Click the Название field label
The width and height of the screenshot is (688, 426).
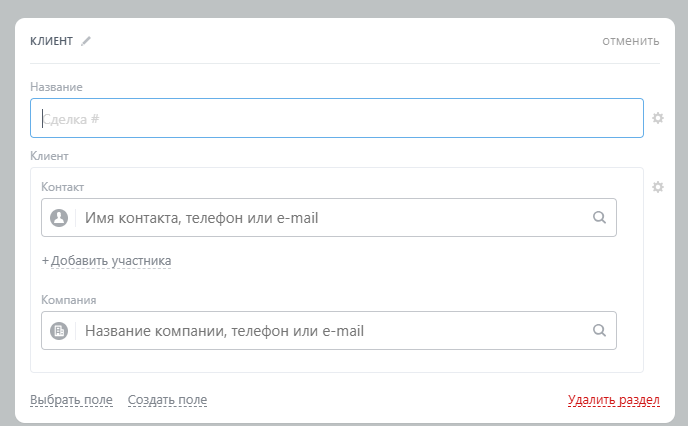[x=56, y=87]
